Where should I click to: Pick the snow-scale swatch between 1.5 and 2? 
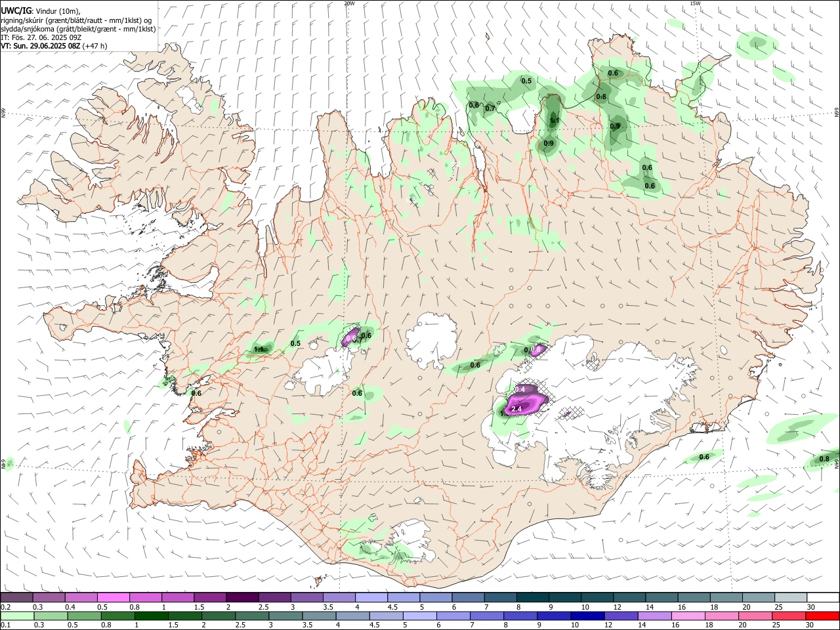pyautogui.click(x=209, y=597)
